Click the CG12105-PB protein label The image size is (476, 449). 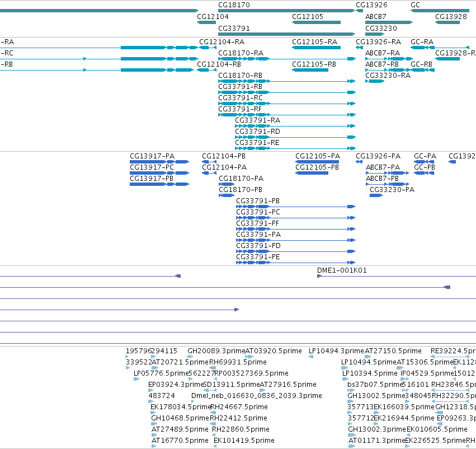[x=317, y=167]
